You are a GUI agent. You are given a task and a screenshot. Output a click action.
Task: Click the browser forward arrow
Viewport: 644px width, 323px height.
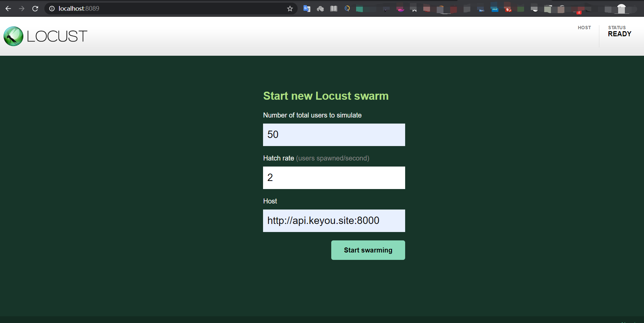tap(22, 9)
